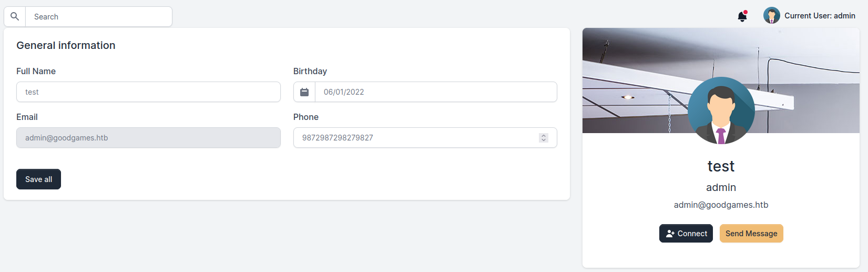The image size is (868, 272).
Task: Focus the Phone number field
Action: point(415,138)
